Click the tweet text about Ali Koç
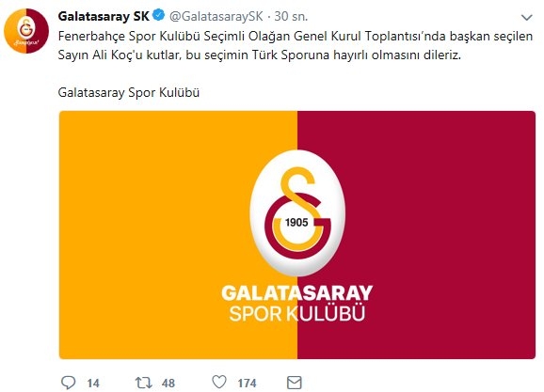Image resolution: width=544 pixels, height=392 pixels. tap(296, 46)
